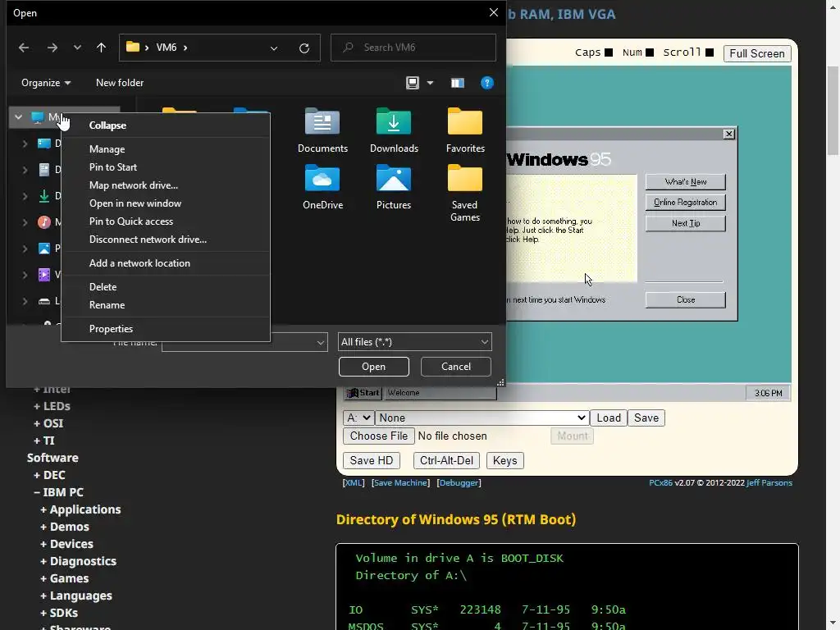Click Open button in dialog

click(373, 367)
